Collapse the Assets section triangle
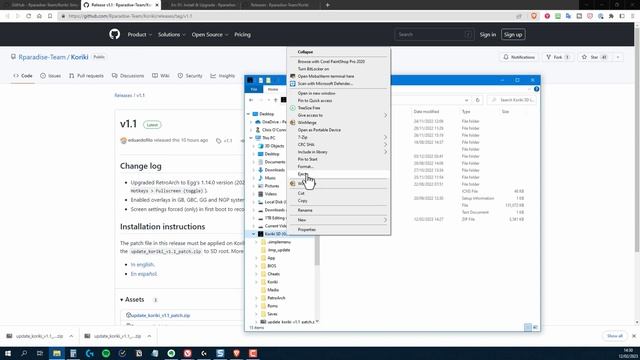This screenshot has width=640, height=360. click(122, 300)
